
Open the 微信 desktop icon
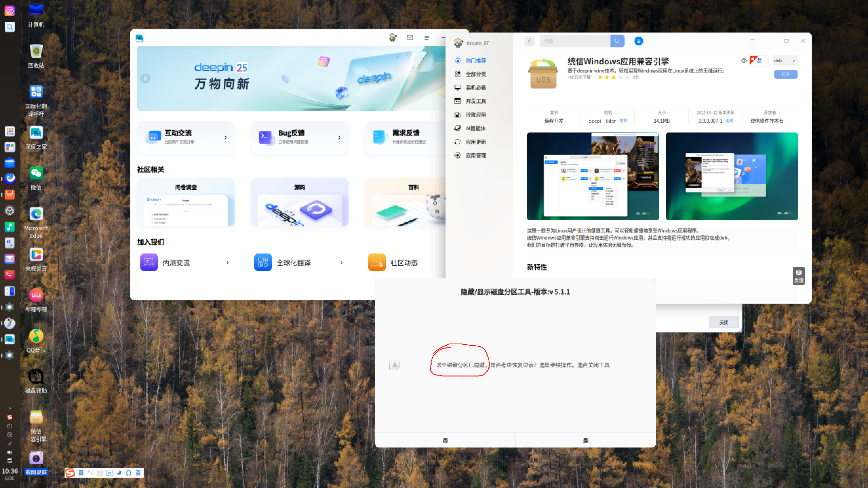click(36, 178)
